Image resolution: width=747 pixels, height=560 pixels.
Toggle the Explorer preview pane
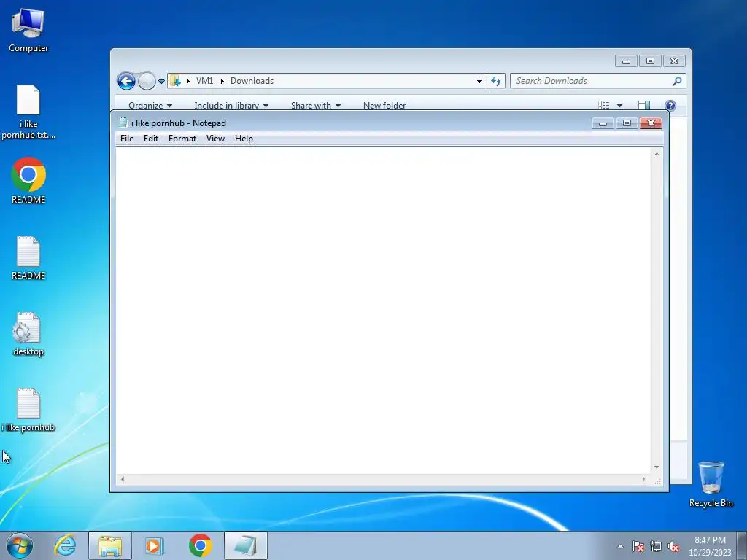643,105
